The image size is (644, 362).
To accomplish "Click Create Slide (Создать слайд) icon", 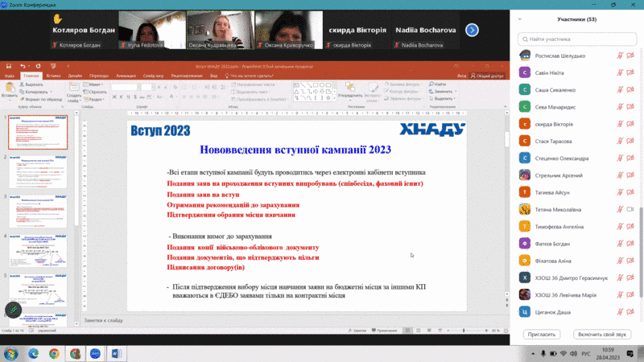I will (73, 90).
